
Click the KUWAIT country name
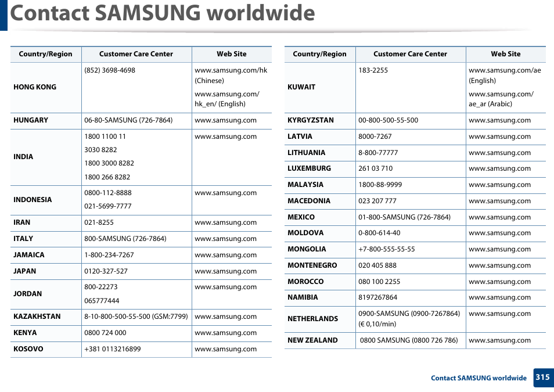click(x=301, y=87)
